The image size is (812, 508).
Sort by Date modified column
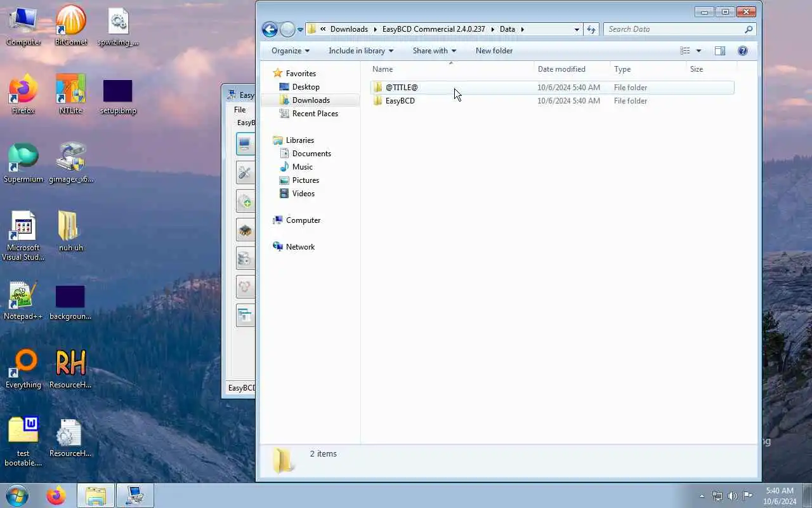572,69
